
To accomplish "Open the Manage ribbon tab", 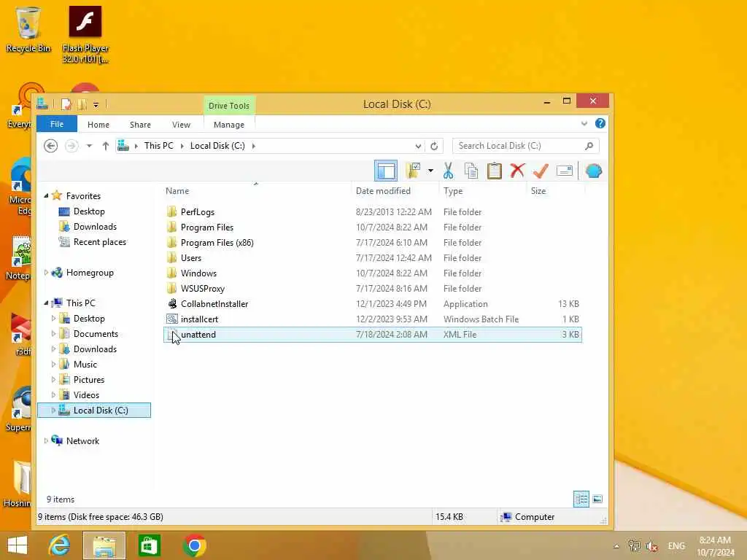I will click(228, 124).
